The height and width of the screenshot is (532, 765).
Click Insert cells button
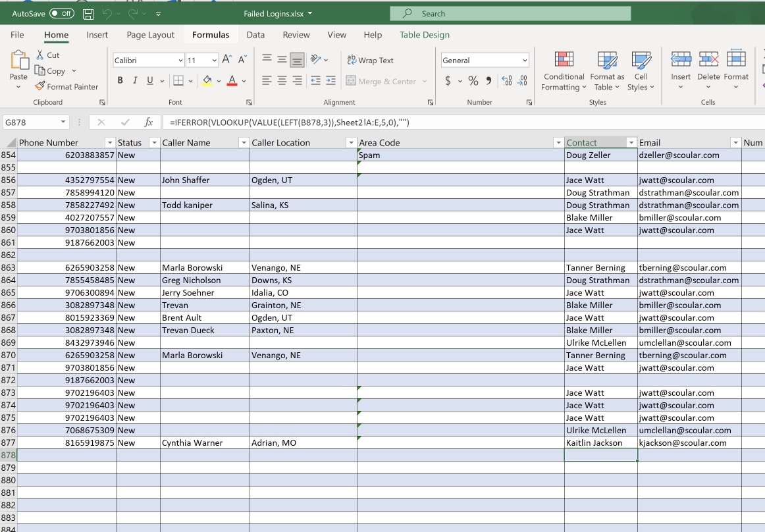681,70
